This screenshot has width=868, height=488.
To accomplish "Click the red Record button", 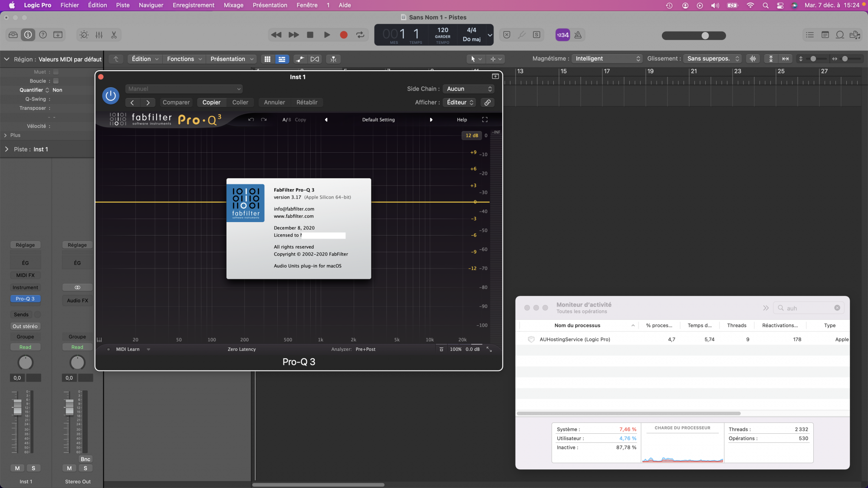I will [343, 35].
